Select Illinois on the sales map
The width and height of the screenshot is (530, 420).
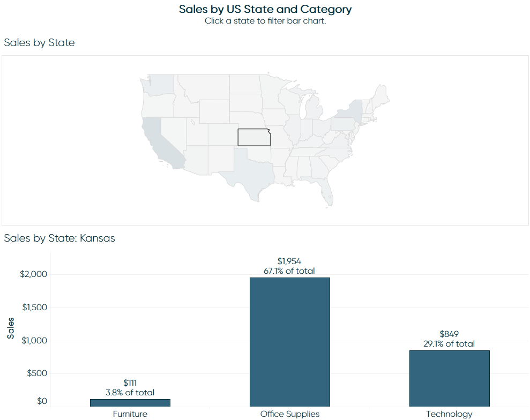(x=294, y=129)
